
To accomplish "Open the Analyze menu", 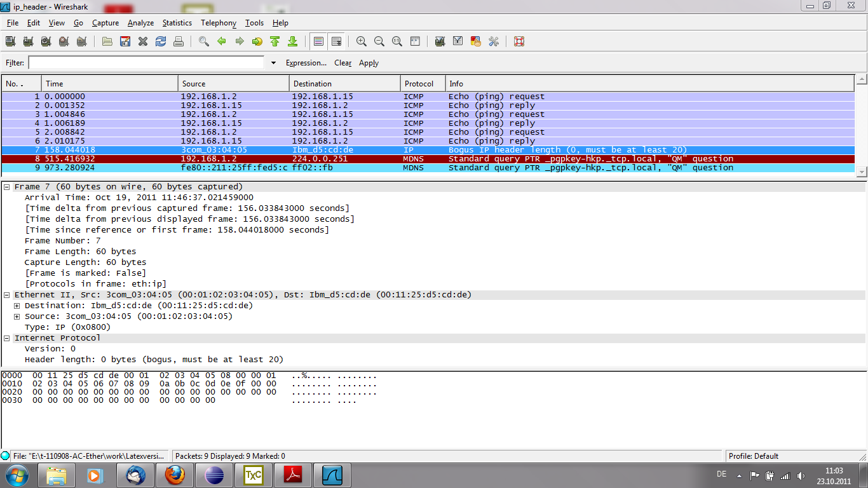I will click(140, 23).
